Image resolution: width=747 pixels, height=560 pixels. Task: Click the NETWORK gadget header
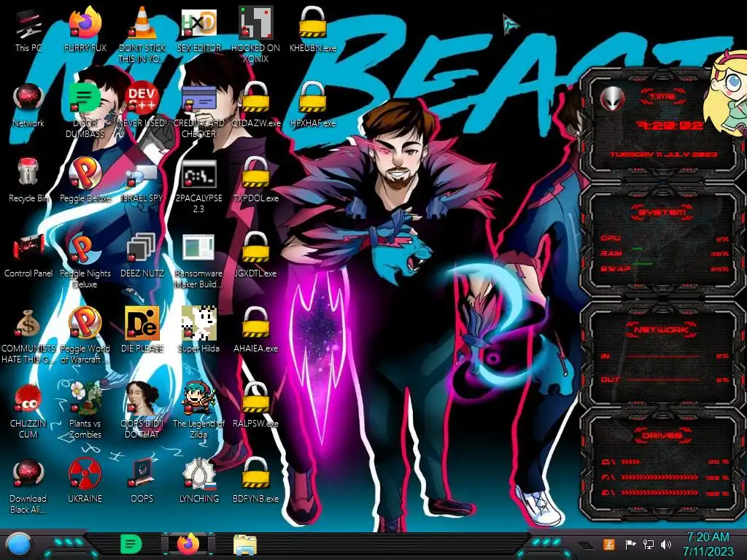pyautogui.click(x=662, y=330)
